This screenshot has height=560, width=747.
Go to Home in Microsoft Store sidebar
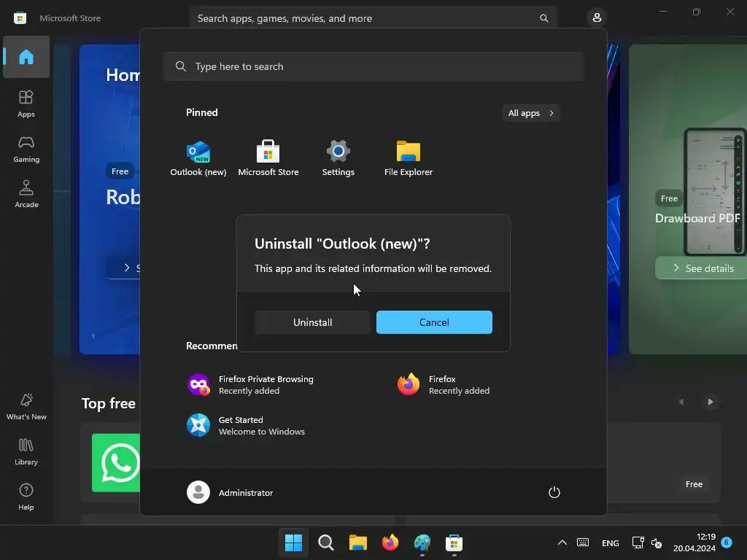[26, 57]
